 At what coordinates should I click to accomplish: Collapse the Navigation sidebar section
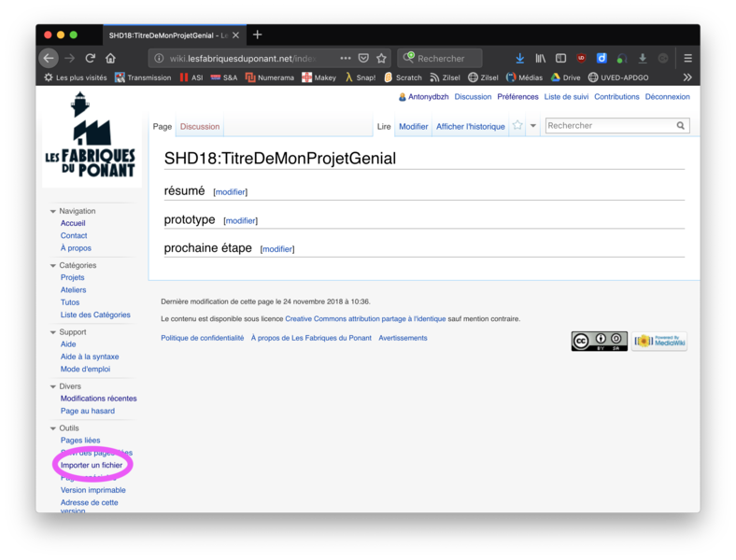(53, 212)
